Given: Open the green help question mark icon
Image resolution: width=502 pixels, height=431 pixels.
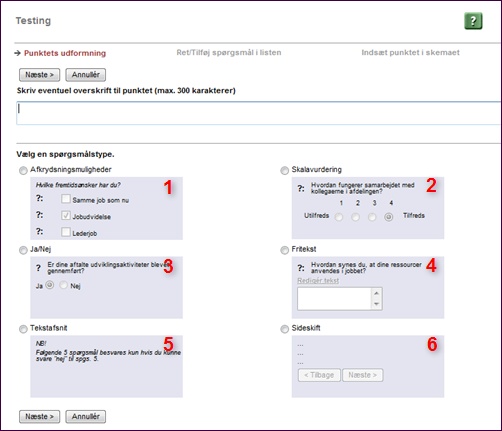Looking at the screenshot, I should (x=473, y=21).
